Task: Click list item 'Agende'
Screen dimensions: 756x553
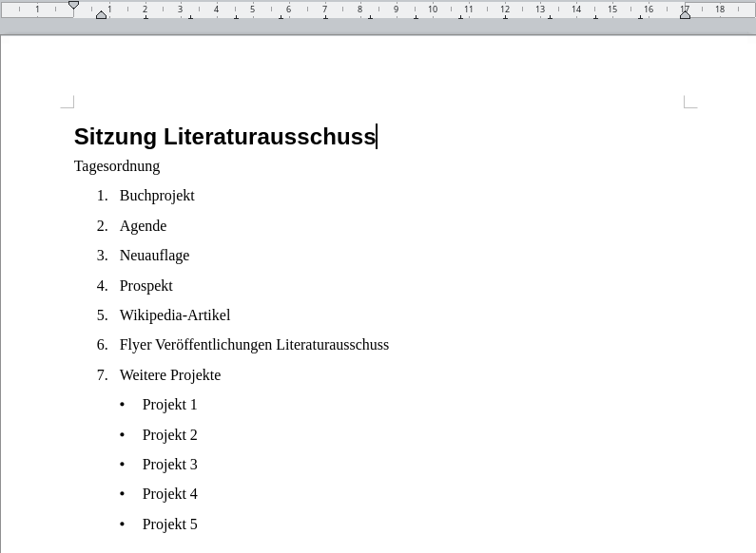Action: [144, 226]
